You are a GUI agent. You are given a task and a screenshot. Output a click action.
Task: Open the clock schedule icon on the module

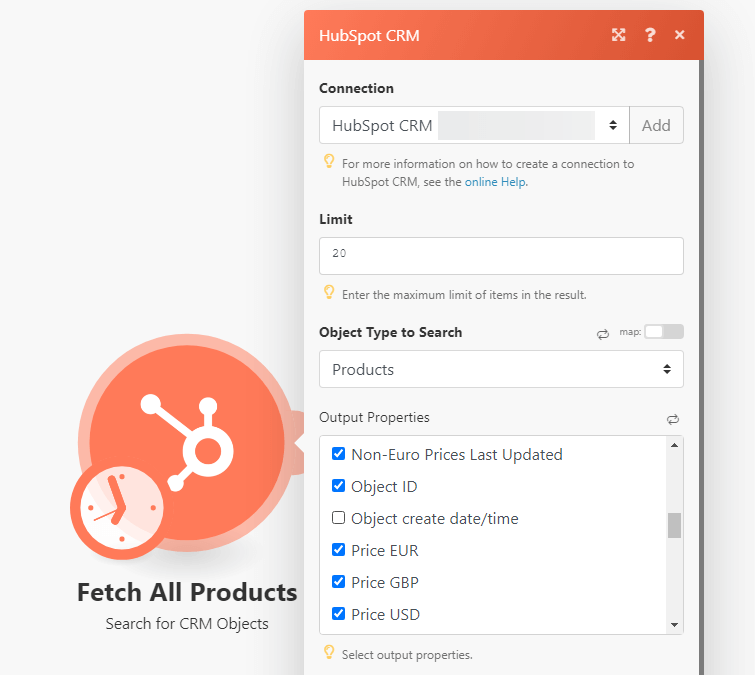coord(122,507)
